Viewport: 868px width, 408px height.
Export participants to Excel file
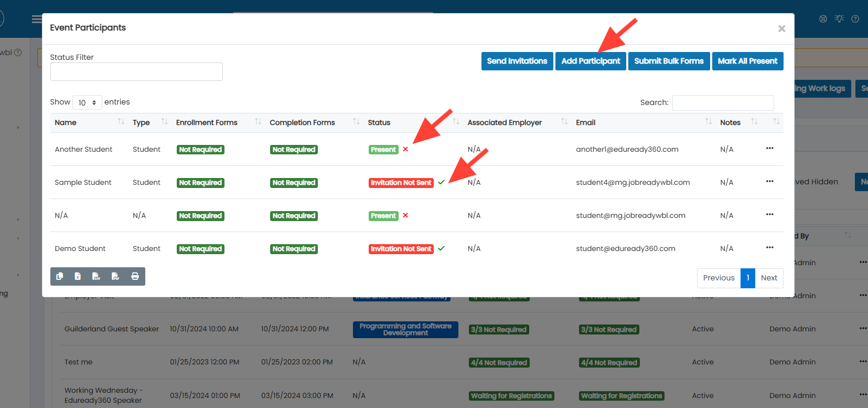[x=78, y=276]
